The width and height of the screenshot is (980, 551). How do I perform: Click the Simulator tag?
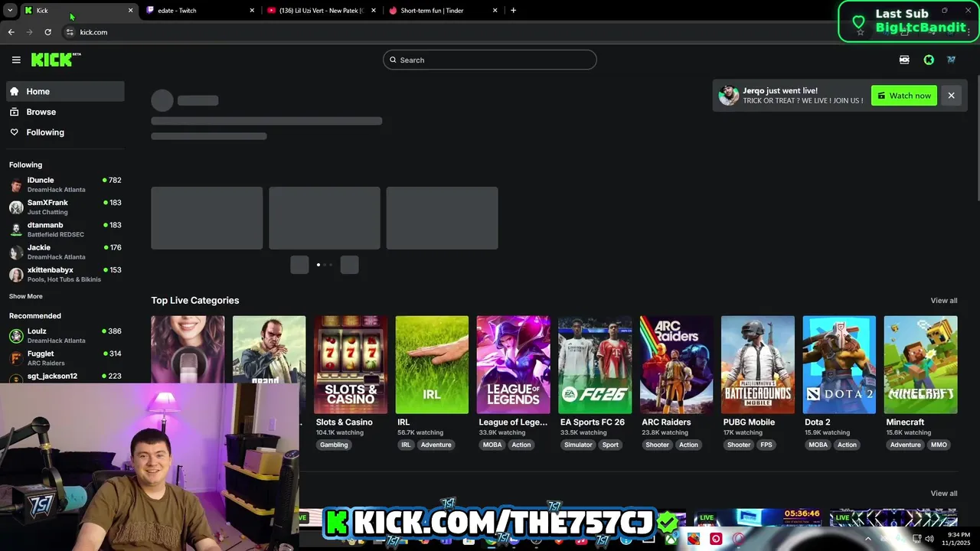click(x=578, y=445)
